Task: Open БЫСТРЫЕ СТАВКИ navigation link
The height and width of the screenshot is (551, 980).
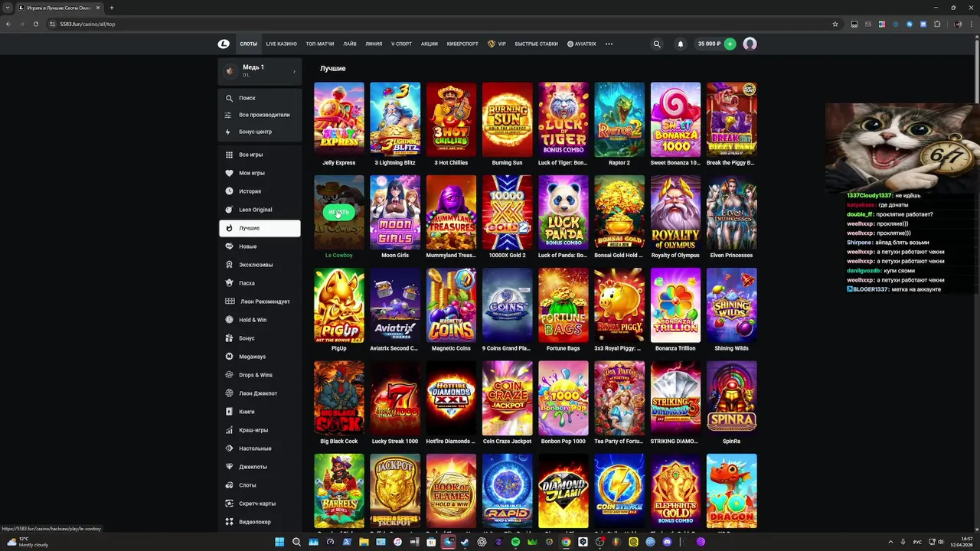Action: [536, 44]
